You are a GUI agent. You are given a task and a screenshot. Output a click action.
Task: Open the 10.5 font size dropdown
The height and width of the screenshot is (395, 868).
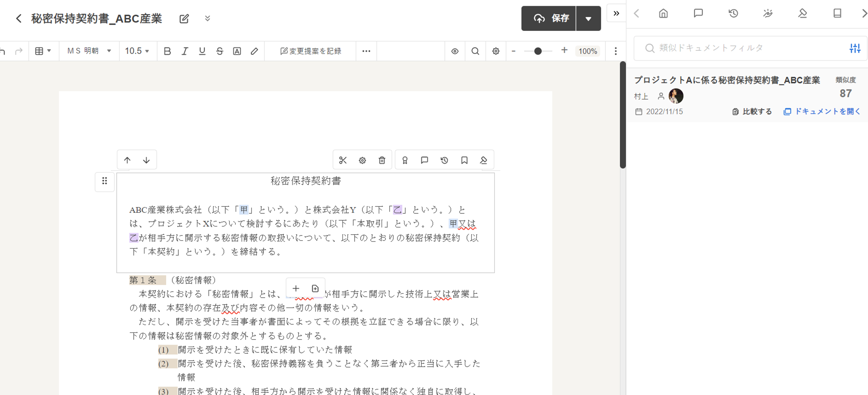pyautogui.click(x=137, y=51)
